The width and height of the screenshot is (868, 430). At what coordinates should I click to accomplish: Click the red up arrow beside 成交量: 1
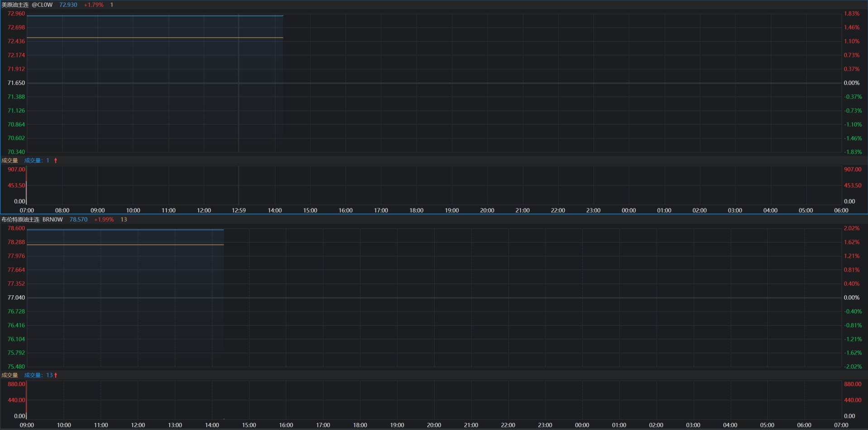(56, 161)
